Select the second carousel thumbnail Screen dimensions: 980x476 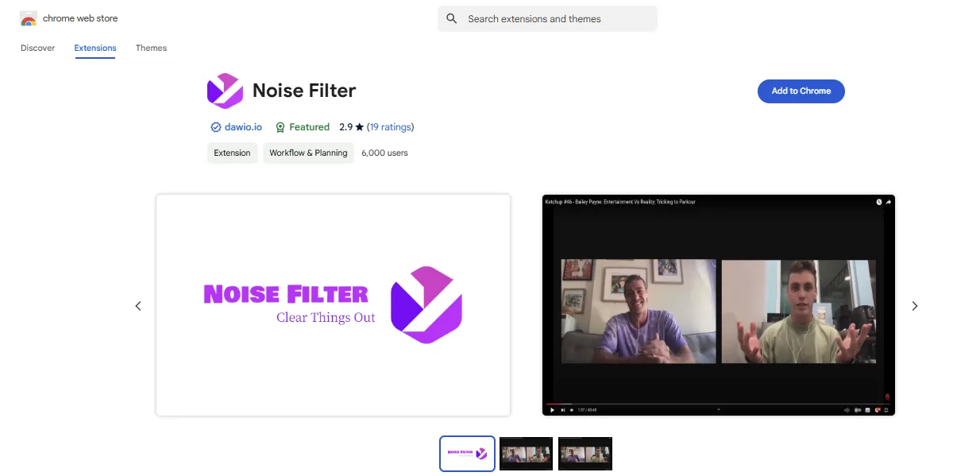(526, 454)
